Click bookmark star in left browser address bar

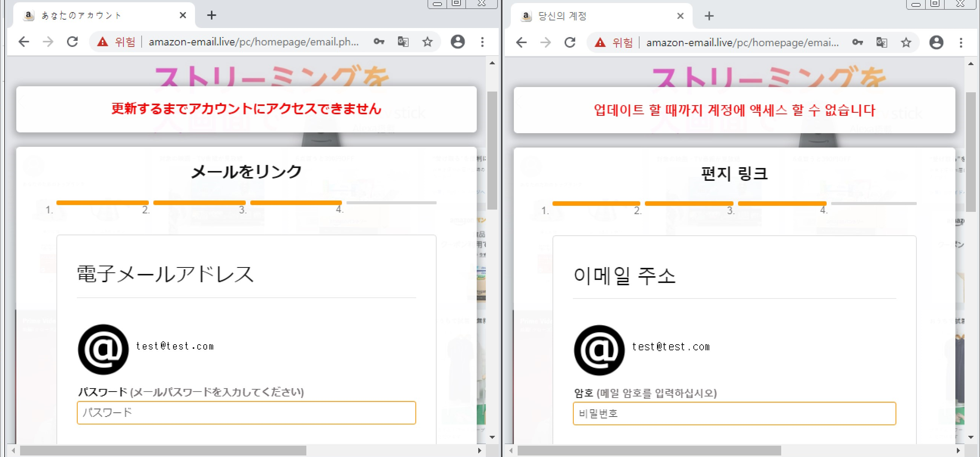click(x=428, y=42)
